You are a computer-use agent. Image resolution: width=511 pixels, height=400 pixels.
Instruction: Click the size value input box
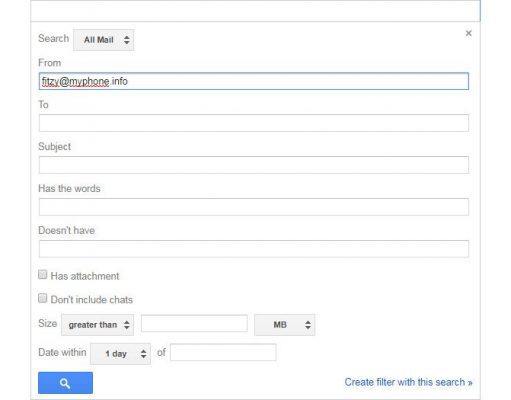click(x=194, y=323)
